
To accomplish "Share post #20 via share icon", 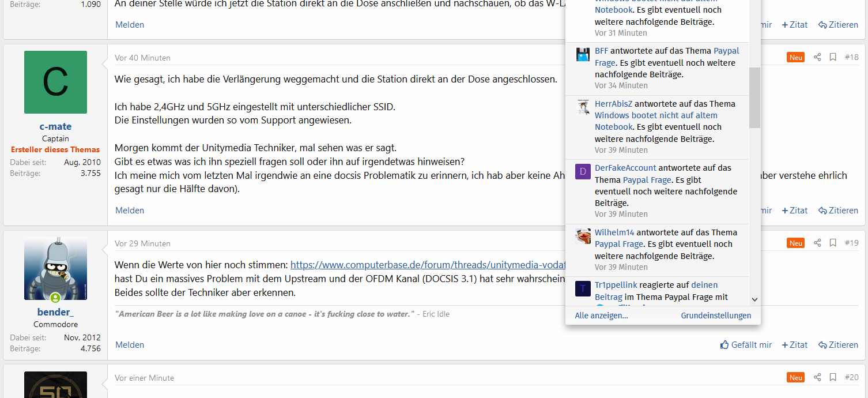I will pyautogui.click(x=817, y=377).
